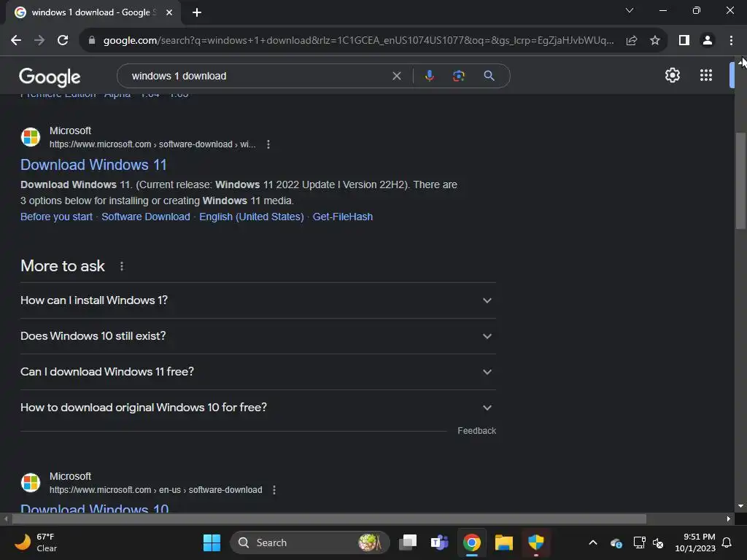Bookmark this tab with star icon

(x=655, y=41)
